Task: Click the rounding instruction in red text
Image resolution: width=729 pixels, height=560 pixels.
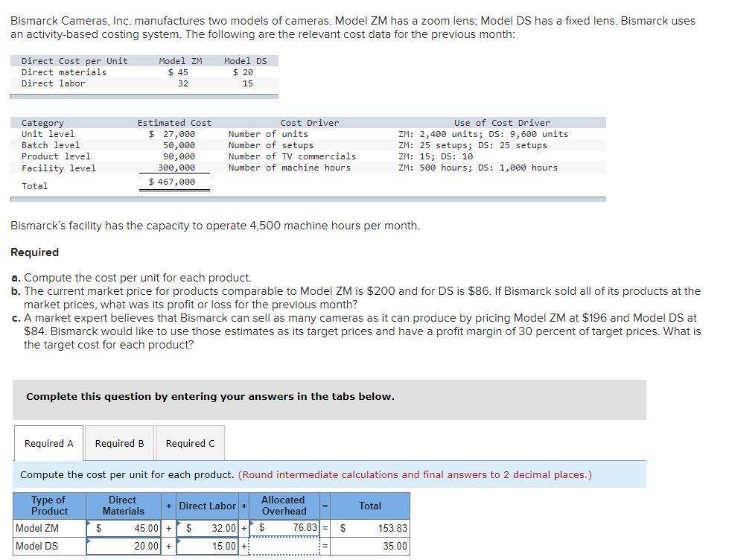Action: point(415,474)
